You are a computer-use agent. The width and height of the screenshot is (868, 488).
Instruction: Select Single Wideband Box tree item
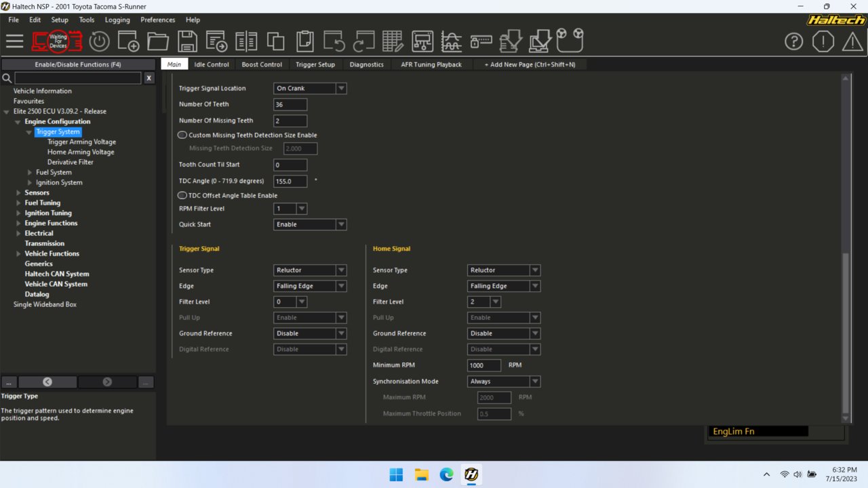click(x=45, y=305)
